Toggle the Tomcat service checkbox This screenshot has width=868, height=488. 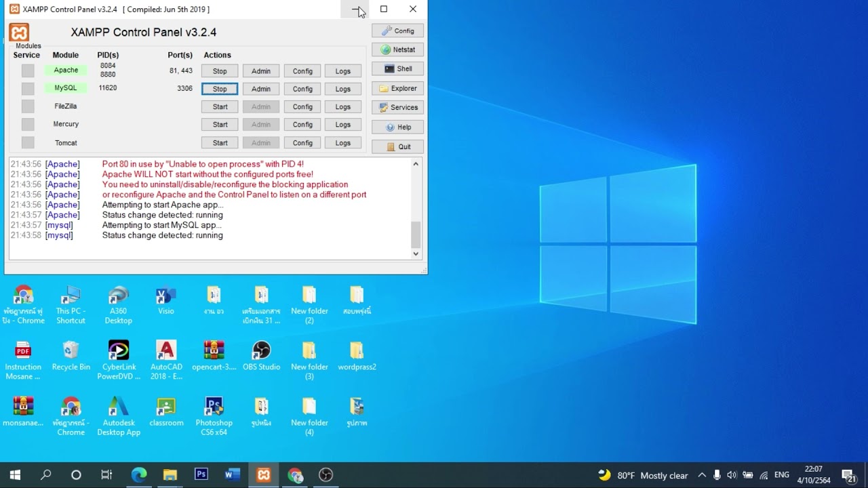(27, 142)
